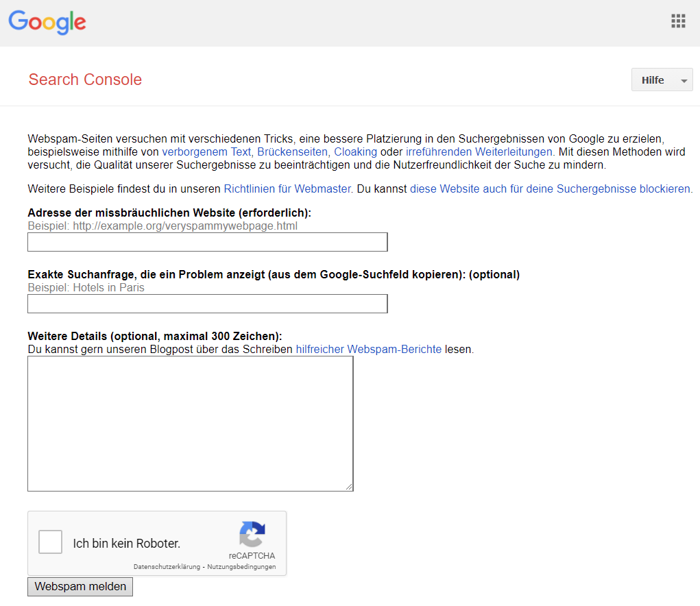This screenshot has height=606, width=700.
Task: Click the reCAPTCHA logo icon
Action: point(252,535)
